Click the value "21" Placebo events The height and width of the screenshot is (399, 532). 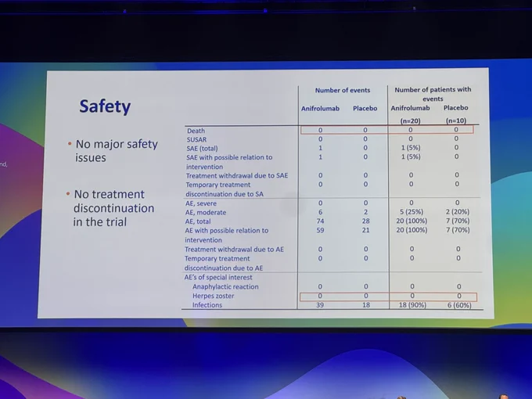coord(365,230)
